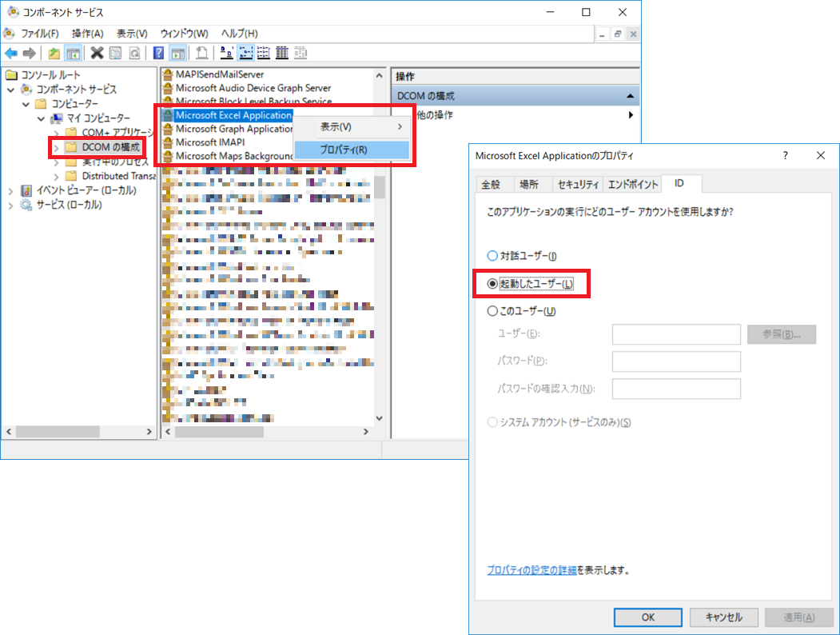The width and height of the screenshot is (840, 635).
Task: Switch to Small Icons view icon
Action: [245, 53]
